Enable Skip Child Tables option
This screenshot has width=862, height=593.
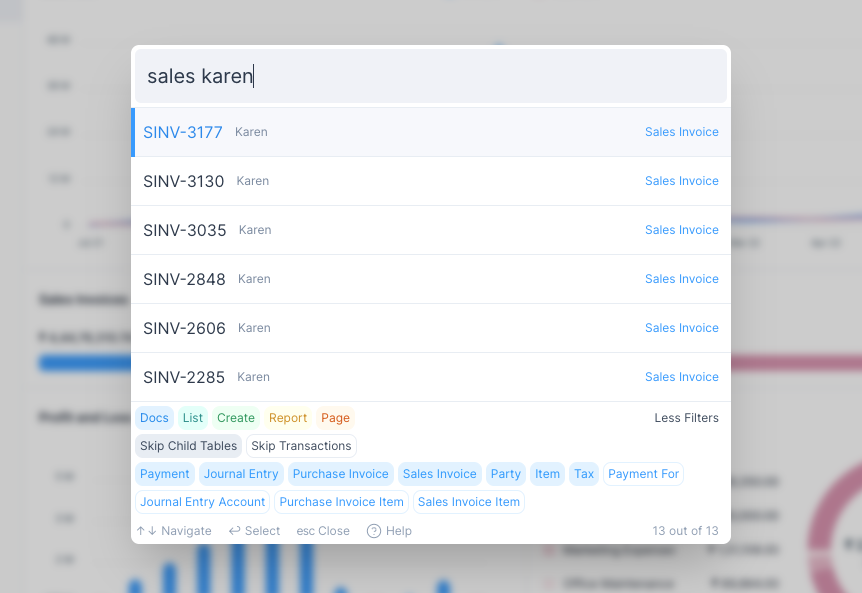pyautogui.click(x=189, y=446)
